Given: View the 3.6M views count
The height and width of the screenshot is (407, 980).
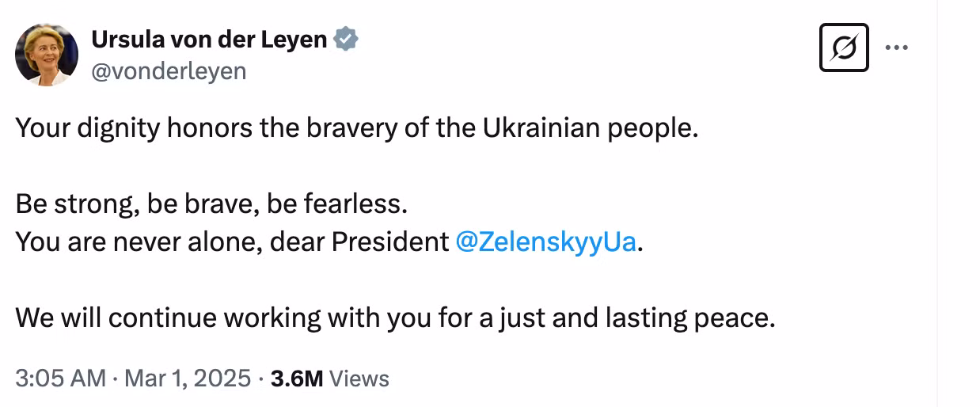Looking at the screenshot, I should coord(297,378).
